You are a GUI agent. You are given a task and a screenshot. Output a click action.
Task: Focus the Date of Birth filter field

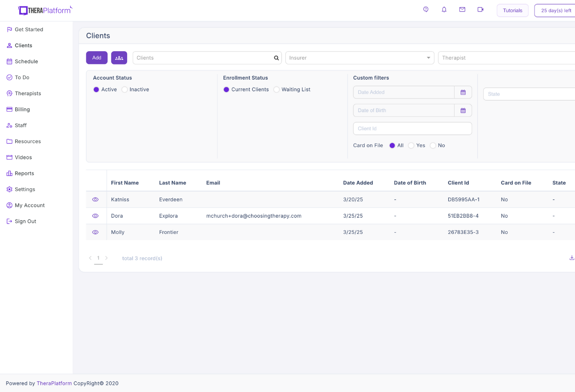[404, 110]
